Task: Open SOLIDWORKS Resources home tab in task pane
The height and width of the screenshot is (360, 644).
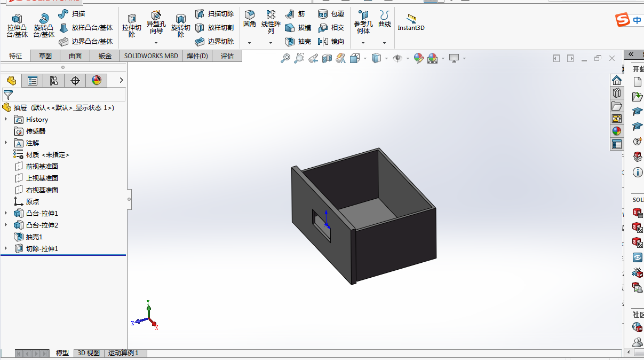Action: pyautogui.click(x=617, y=80)
